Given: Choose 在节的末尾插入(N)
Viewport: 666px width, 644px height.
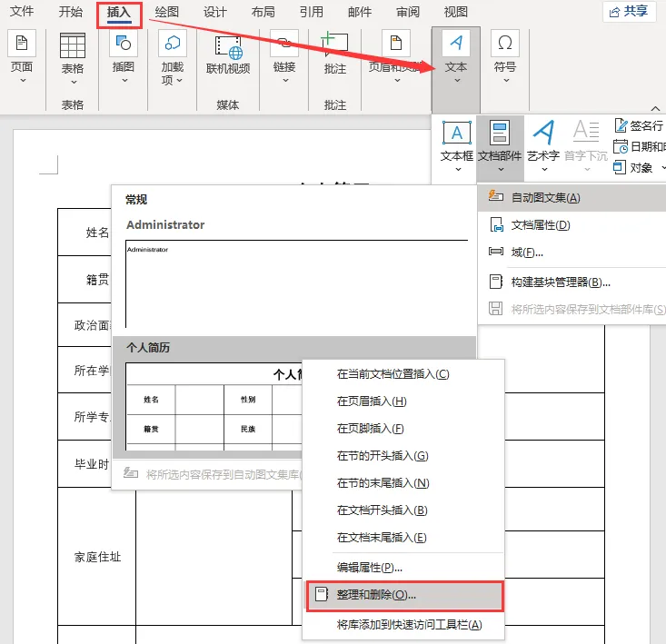Looking at the screenshot, I should click(403, 482).
